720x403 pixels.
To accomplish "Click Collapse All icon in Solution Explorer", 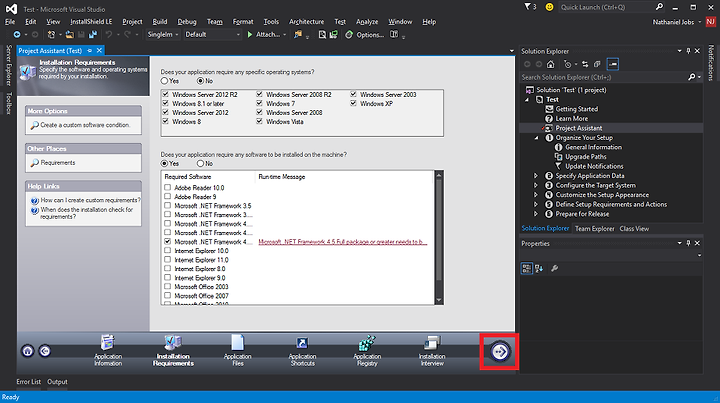I will (x=597, y=64).
